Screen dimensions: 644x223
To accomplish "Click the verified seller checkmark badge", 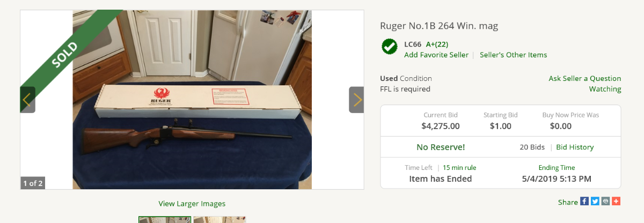I will (x=390, y=47).
